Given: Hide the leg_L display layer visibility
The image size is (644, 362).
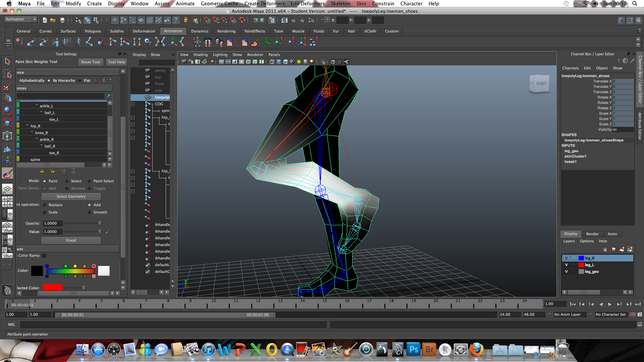Looking at the screenshot, I should coord(566,265).
